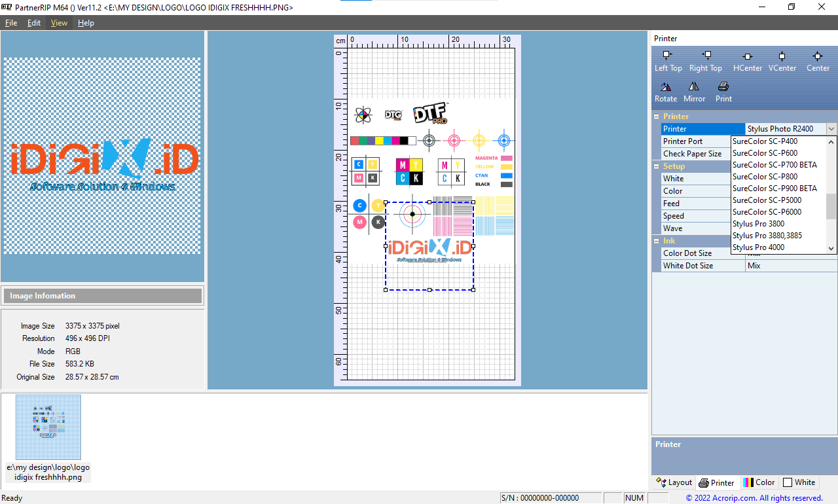
Task: Click the iDiGiX preview image
Action: 102,156
